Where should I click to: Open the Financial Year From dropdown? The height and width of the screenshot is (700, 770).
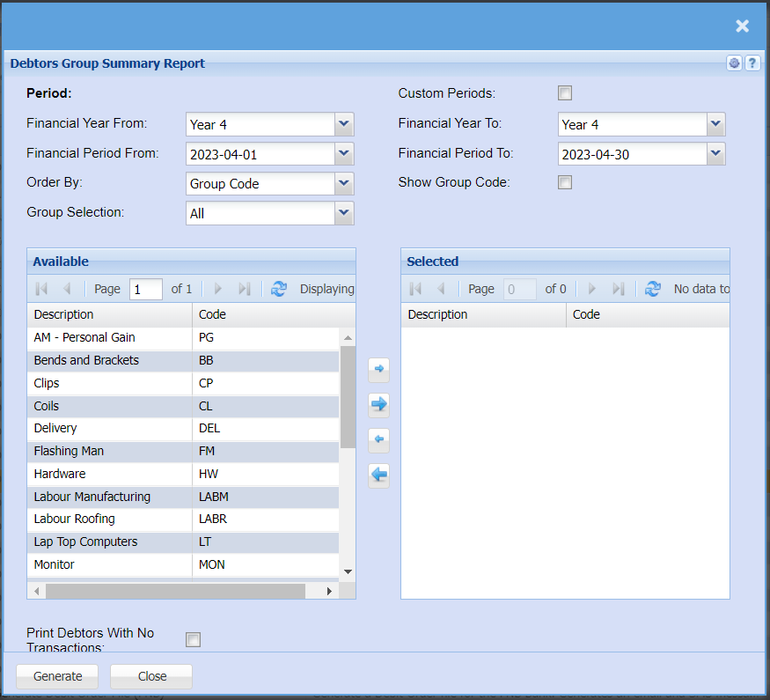point(344,124)
